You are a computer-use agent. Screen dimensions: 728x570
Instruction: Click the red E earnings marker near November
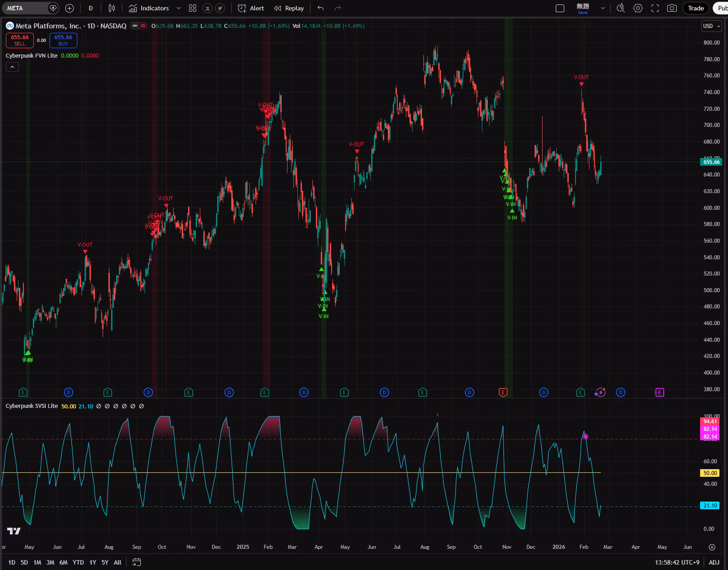tap(503, 393)
